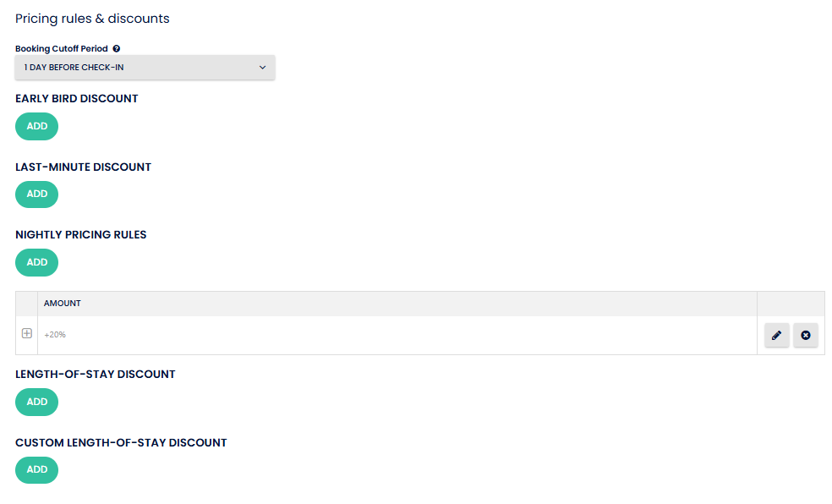This screenshot has height=504, width=832.
Task: Click the Last-Minute Discount heading
Action: (x=83, y=167)
